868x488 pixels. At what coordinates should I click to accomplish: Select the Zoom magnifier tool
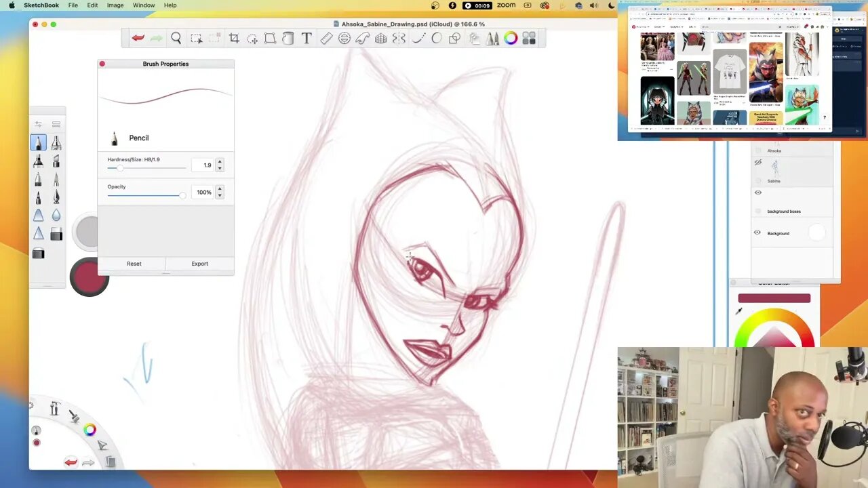(176, 39)
